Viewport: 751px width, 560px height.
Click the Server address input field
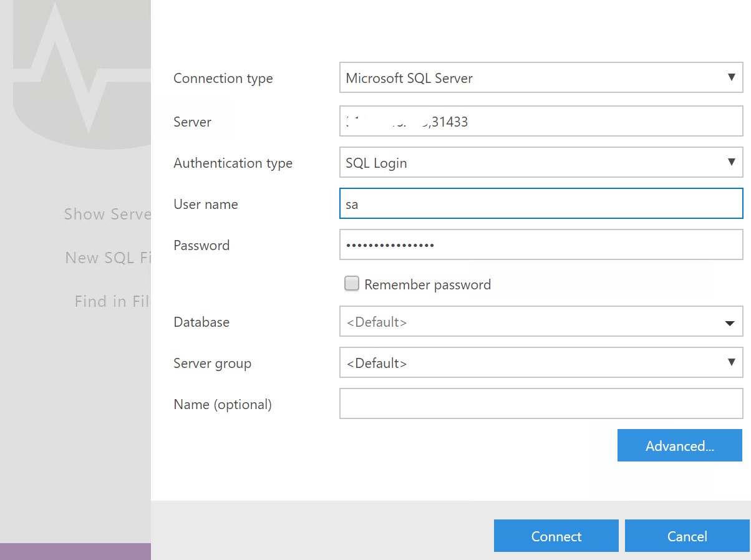click(541, 122)
